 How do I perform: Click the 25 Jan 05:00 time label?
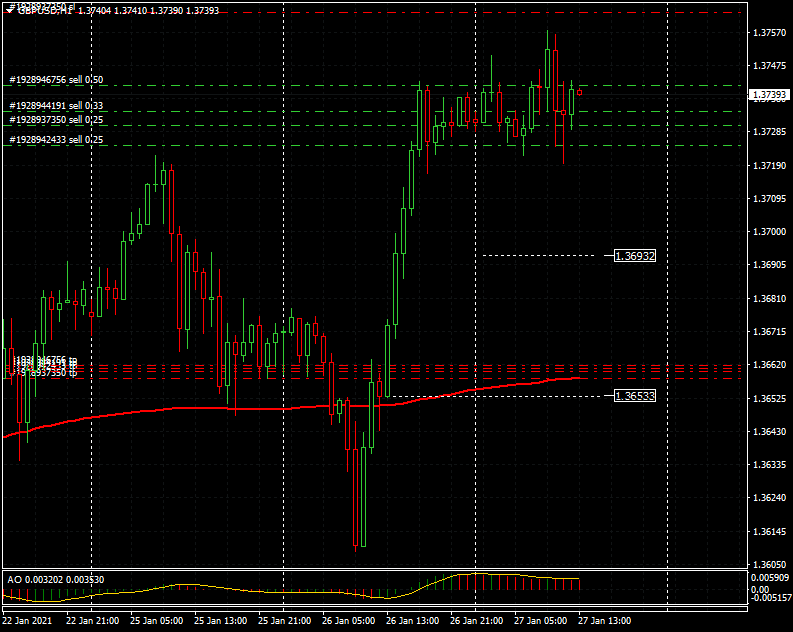point(156,621)
